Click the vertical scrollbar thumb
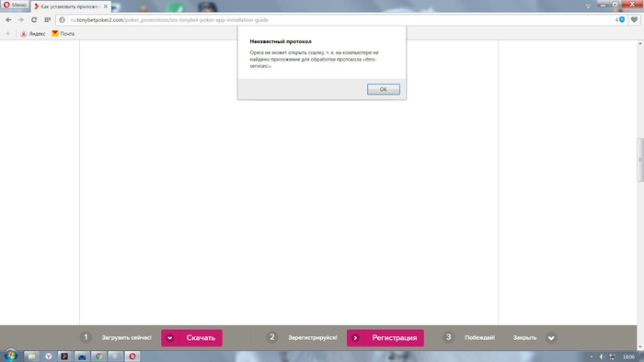Image resolution: width=644 pixels, height=362 pixels. (x=640, y=160)
